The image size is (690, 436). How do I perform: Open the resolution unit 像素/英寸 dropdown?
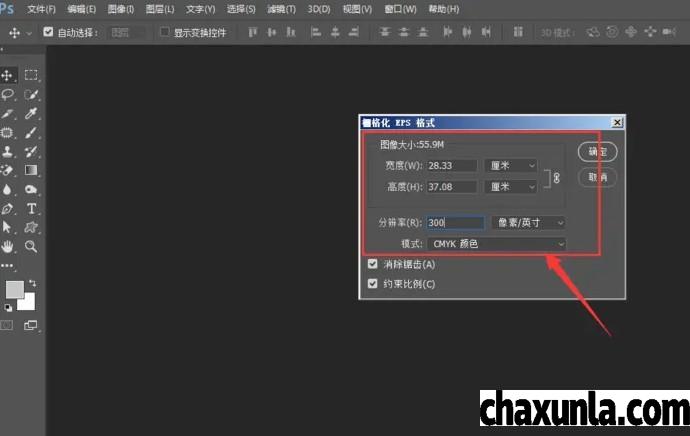point(530,223)
